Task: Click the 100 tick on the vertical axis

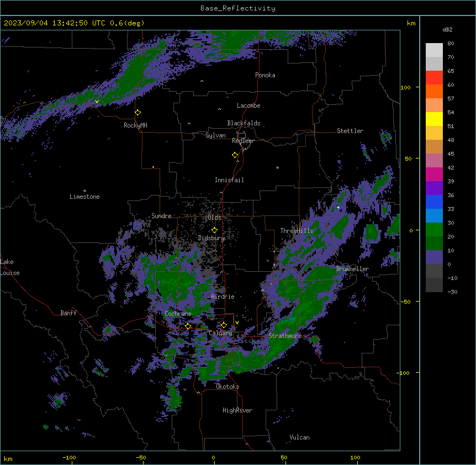Action: click(x=405, y=87)
